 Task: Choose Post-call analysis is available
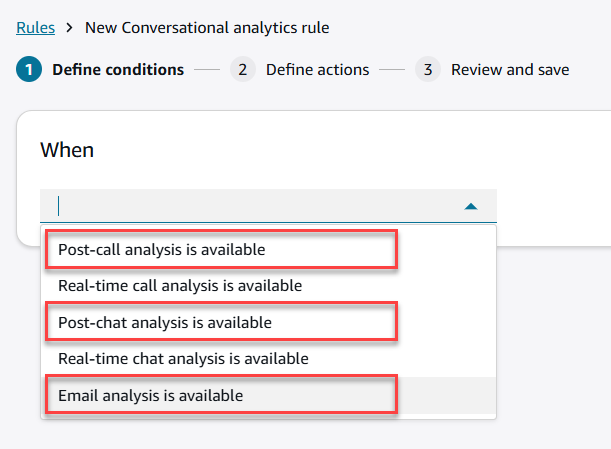coord(161,249)
